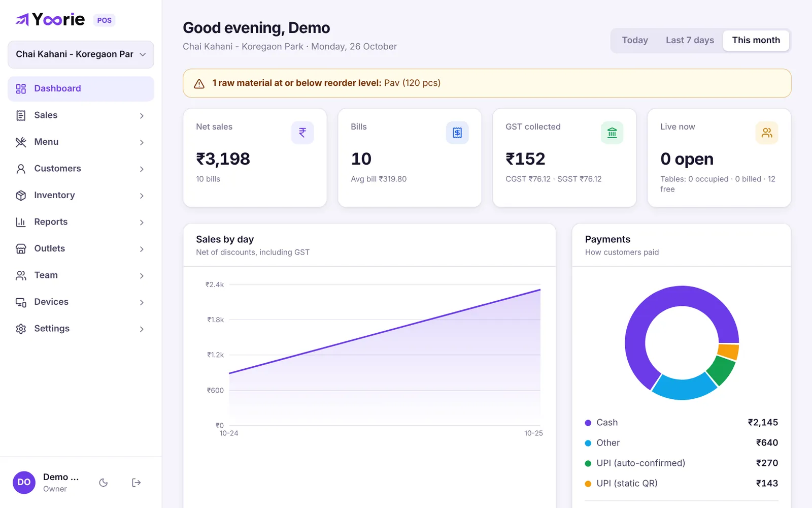812x508 pixels.
Task: Click the Cash legend row
Action: pyautogui.click(x=681, y=423)
